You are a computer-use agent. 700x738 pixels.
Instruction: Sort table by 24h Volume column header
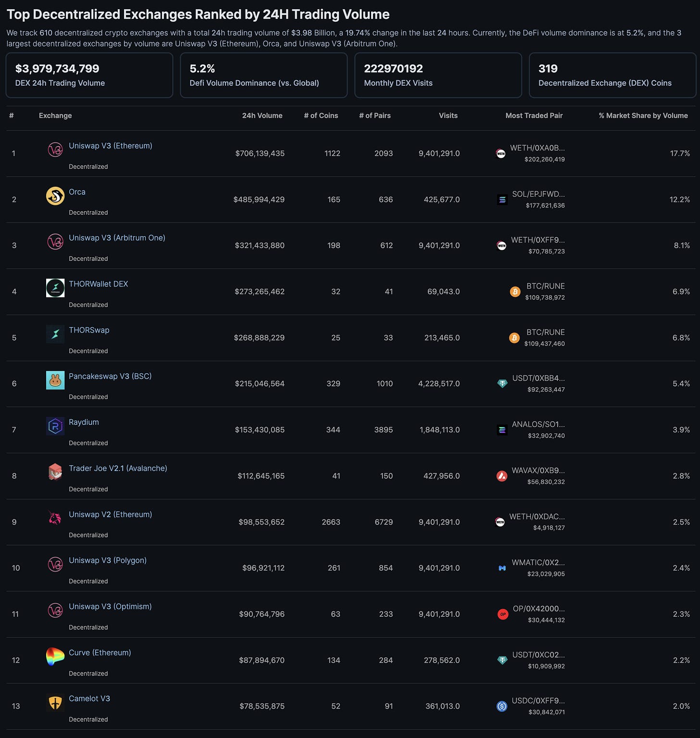click(x=262, y=115)
